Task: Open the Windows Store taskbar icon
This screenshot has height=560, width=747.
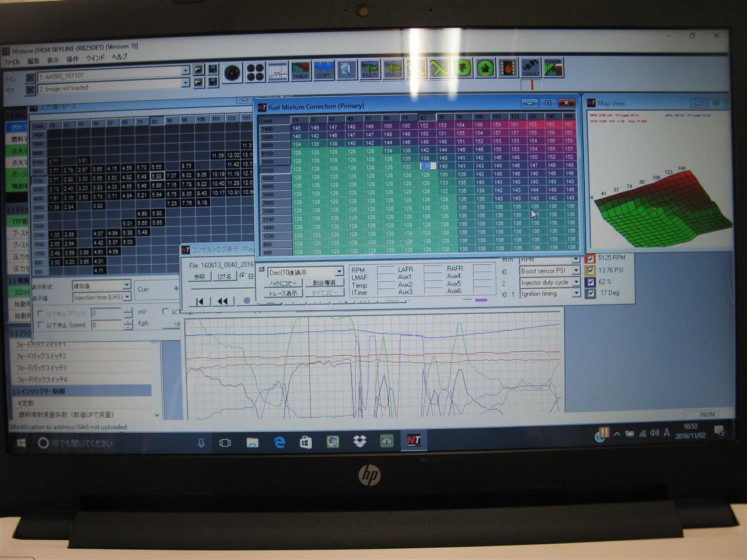Action: click(306, 443)
